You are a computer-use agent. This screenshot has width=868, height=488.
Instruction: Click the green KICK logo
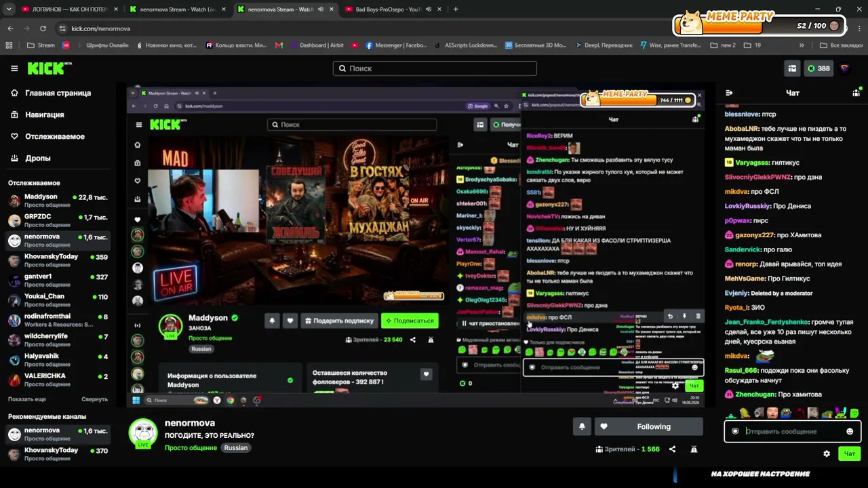pyautogui.click(x=50, y=68)
